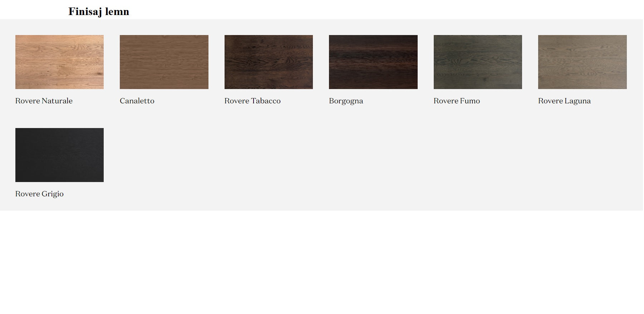Click the Rovere Naturale text label
Screen dimensions: 644x314
[44, 101]
